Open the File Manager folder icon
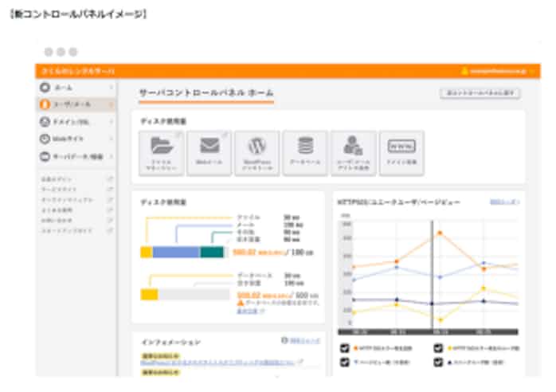Viewport: 556px width, 392px height. coord(161,149)
